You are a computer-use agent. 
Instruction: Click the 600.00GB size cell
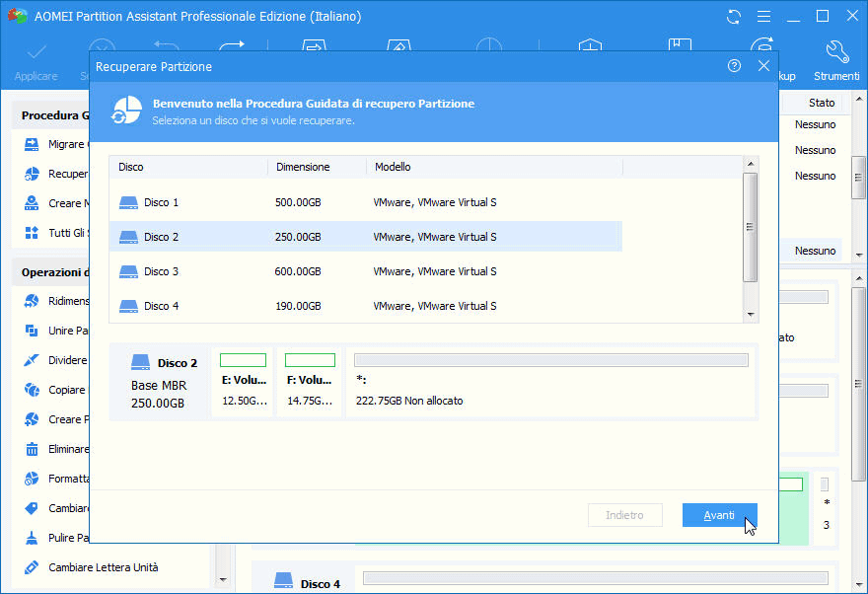298,271
